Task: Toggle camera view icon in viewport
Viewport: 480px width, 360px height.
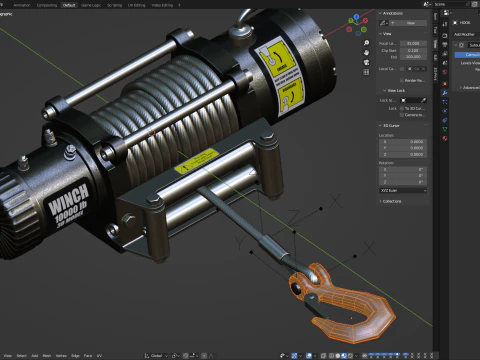Action: coord(366,62)
